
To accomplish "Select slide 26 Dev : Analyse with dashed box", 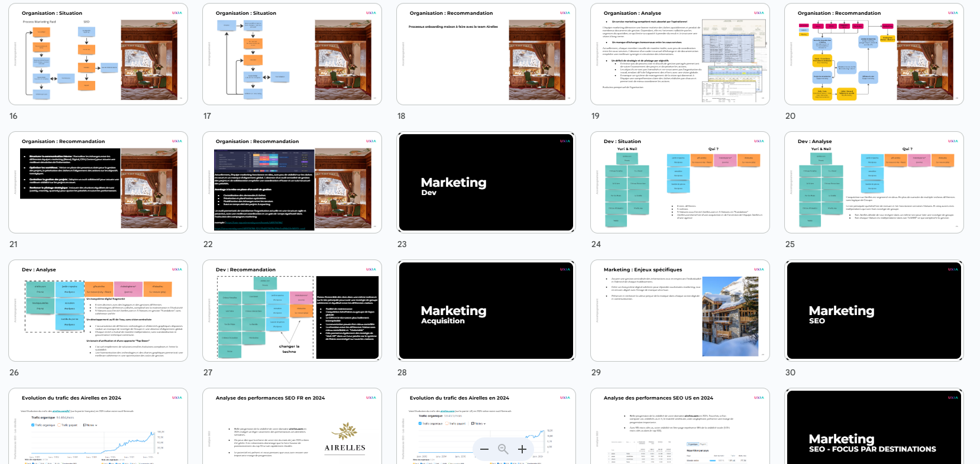I will point(98,311).
